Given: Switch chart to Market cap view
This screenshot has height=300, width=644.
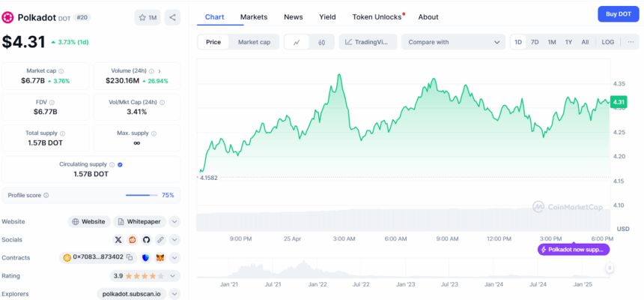Looking at the screenshot, I should (254, 42).
